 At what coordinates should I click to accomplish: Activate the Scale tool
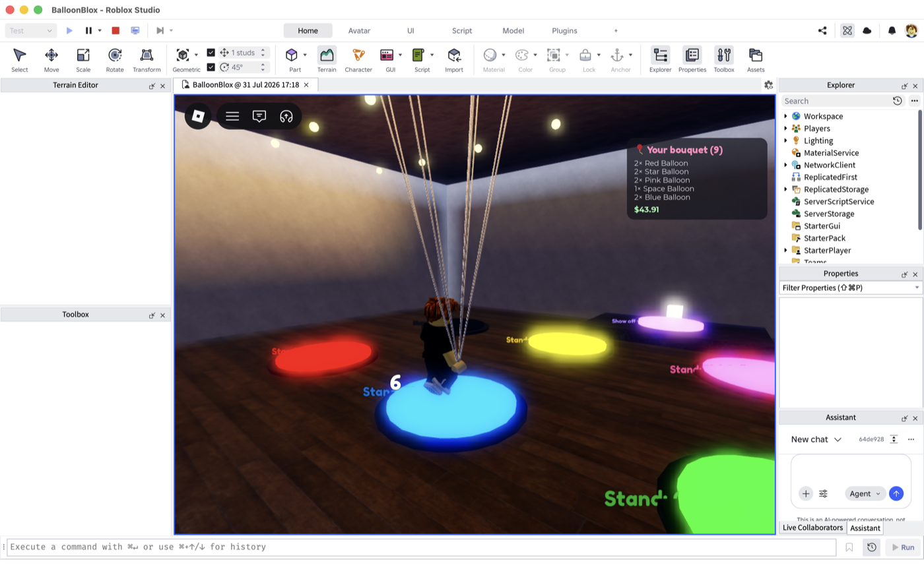[83, 59]
